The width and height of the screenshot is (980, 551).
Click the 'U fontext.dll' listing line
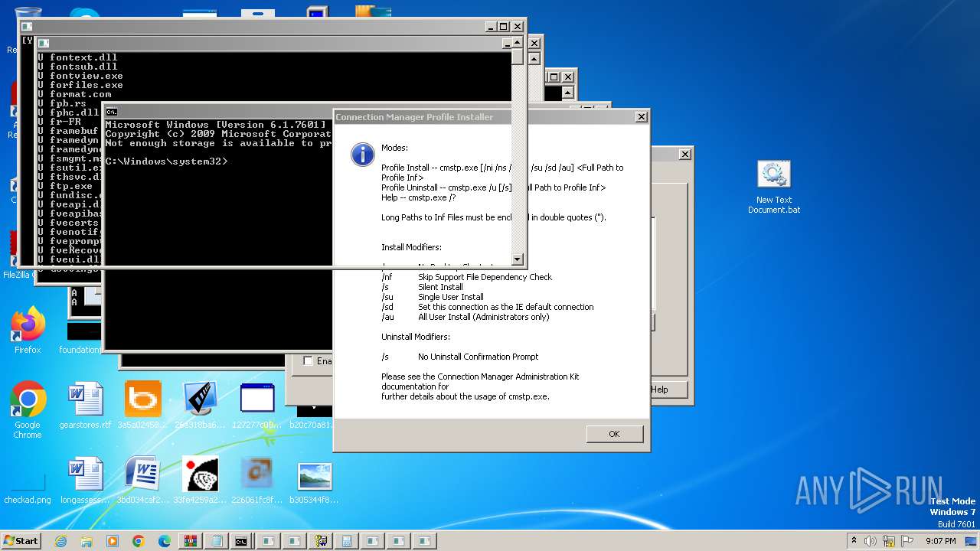tap(77, 57)
